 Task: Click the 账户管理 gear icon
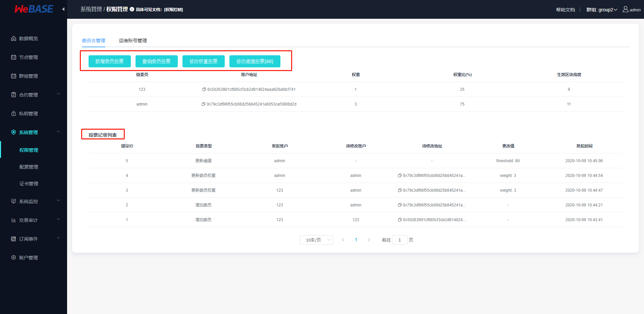click(13, 258)
